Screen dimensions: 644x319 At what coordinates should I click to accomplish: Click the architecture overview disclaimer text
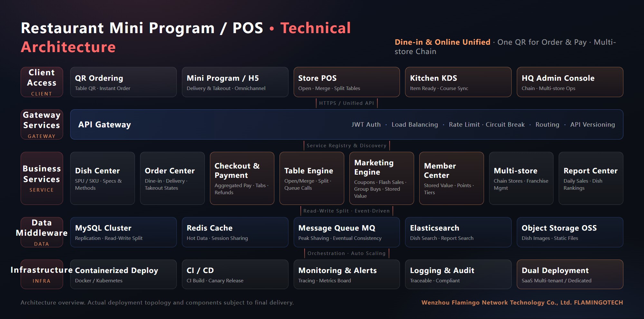(x=157, y=303)
